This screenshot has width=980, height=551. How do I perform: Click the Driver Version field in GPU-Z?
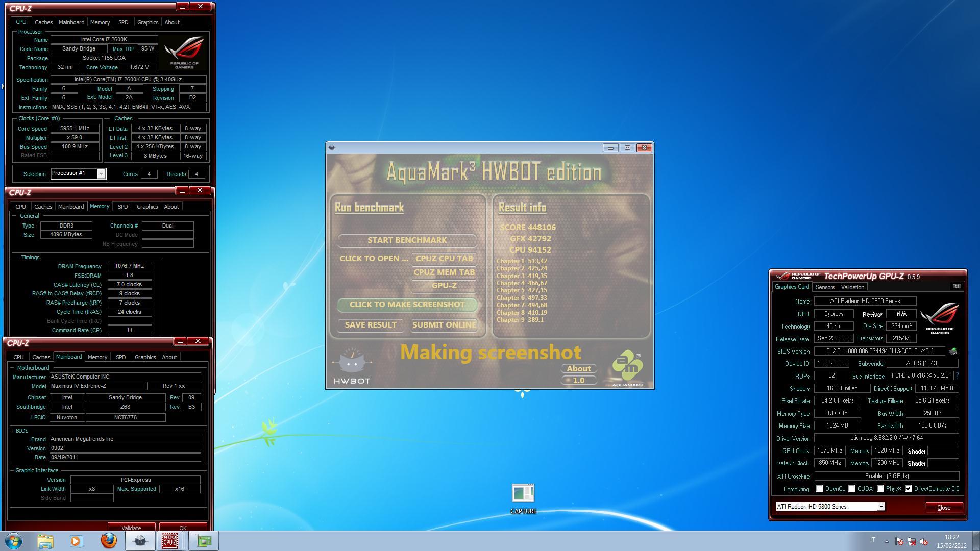click(887, 438)
